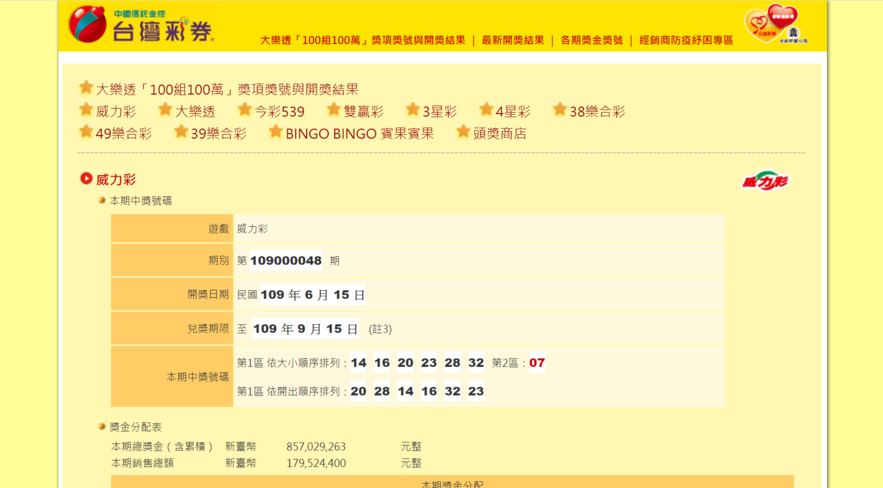Go to 大樂透「100組100萬」獎項獎號與開獎結果 body link
The height and width of the screenshot is (488, 883).
point(227,89)
